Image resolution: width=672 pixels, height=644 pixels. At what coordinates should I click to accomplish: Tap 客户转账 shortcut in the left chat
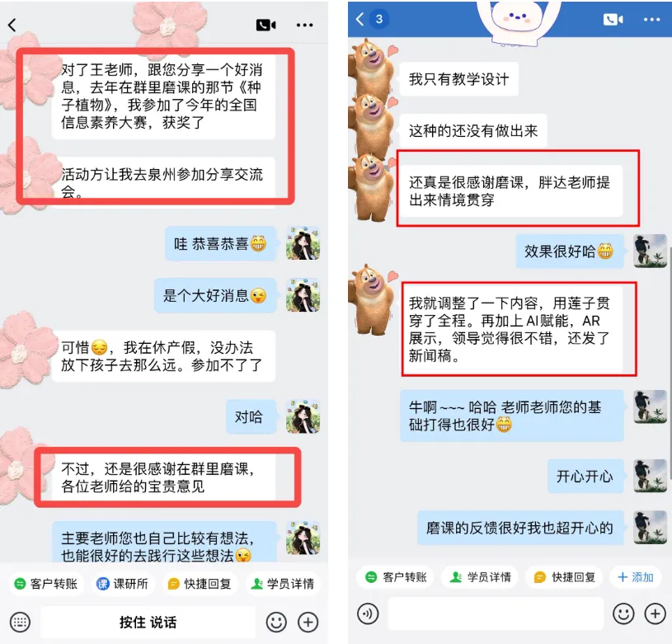point(46,584)
